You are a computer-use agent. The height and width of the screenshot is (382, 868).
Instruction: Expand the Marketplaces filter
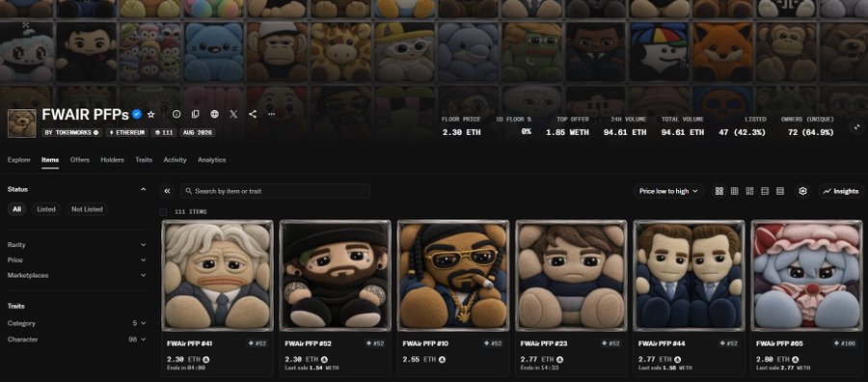77,275
